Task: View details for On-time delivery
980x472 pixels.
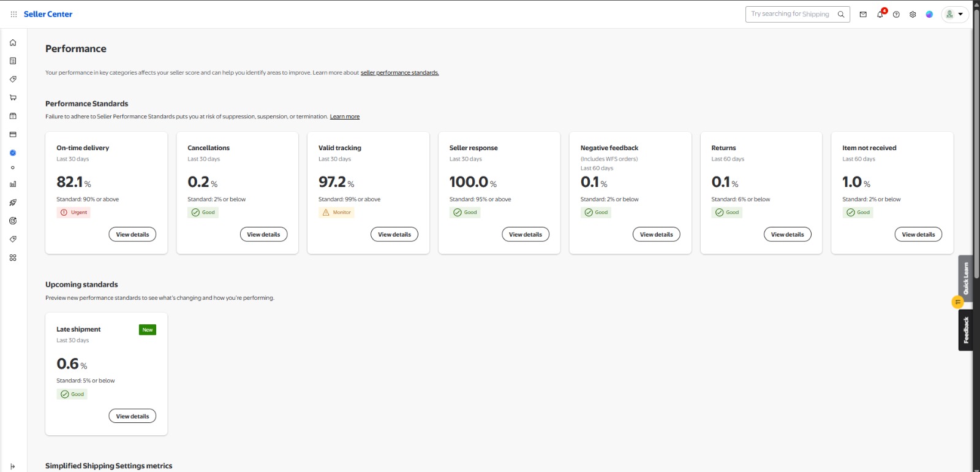Action: 132,234
